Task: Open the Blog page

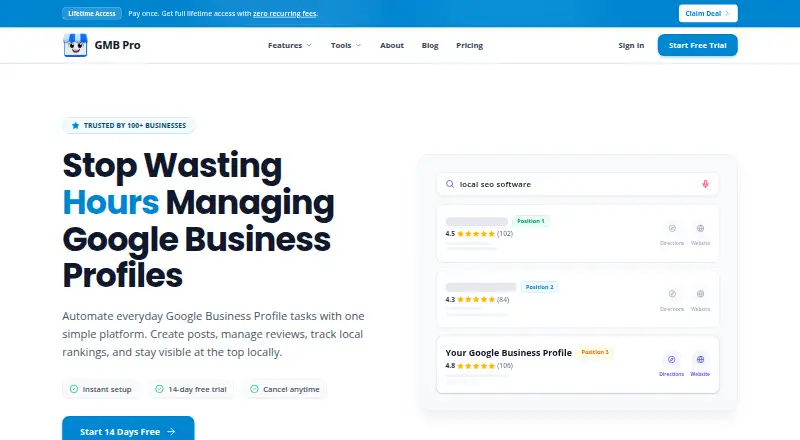Action: click(430, 45)
